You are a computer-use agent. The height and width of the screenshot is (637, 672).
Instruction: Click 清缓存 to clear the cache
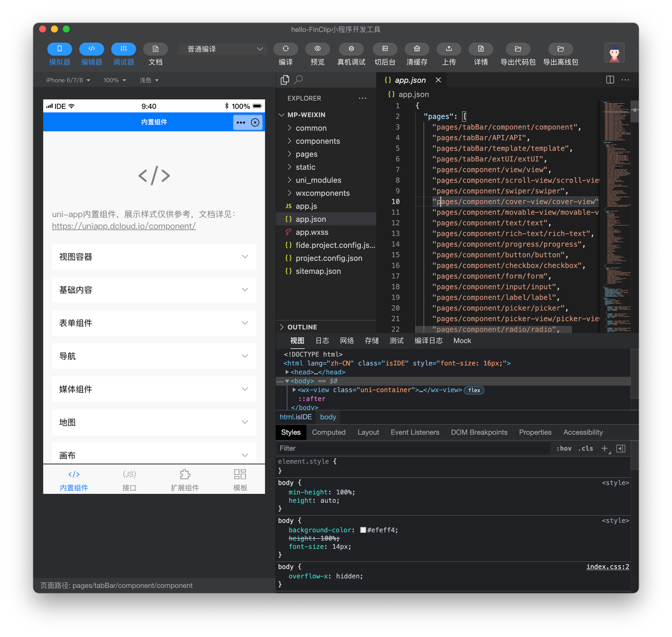coord(417,54)
